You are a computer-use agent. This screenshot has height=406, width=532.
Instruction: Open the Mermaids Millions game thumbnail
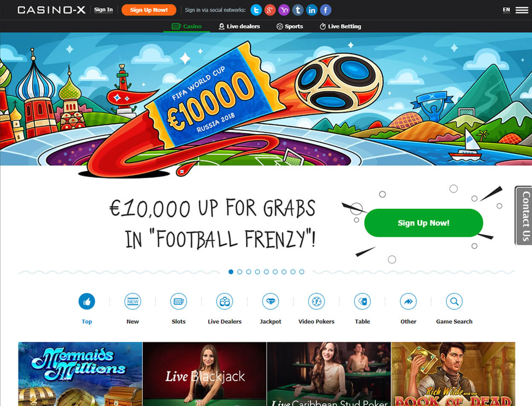(x=80, y=374)
